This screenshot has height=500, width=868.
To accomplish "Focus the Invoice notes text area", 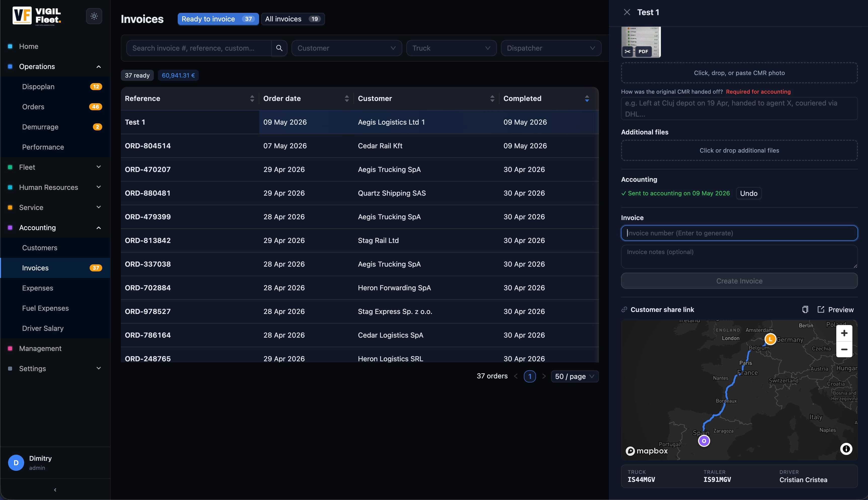I will [x=739, y=257].
